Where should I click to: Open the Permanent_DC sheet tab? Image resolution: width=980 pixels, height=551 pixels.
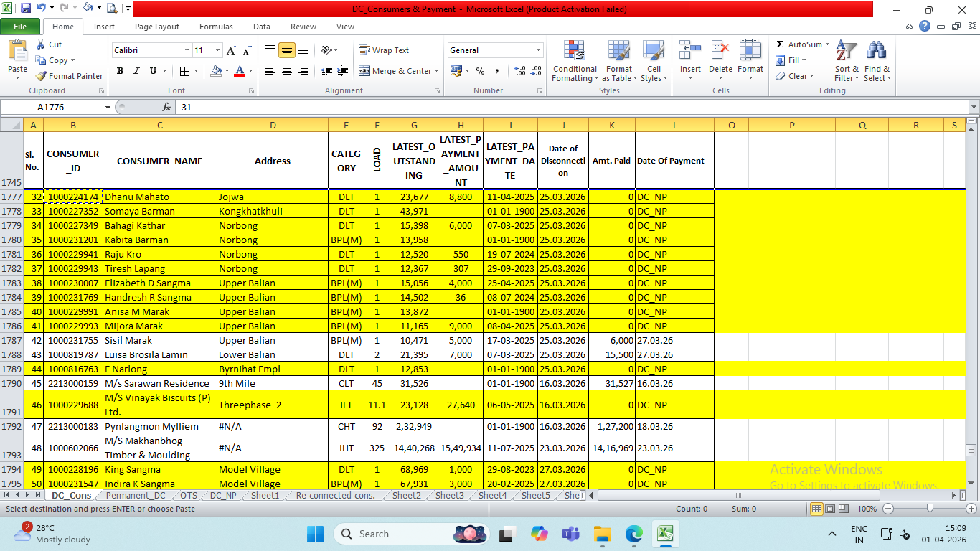(x=135, y=496)
